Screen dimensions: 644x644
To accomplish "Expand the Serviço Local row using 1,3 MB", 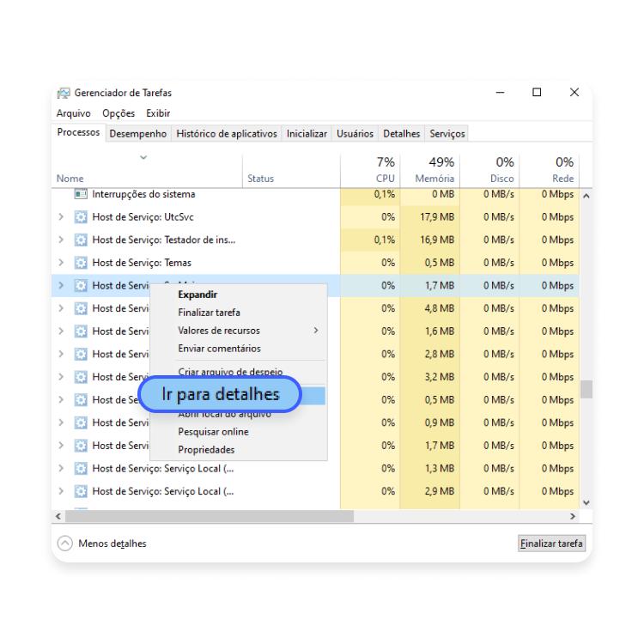I will 61,468.
